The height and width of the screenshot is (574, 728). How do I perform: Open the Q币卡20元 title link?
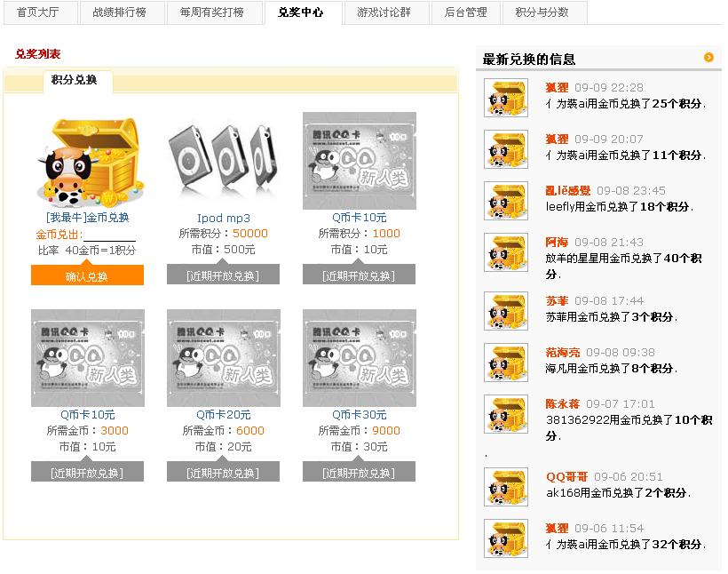(224, 415)
